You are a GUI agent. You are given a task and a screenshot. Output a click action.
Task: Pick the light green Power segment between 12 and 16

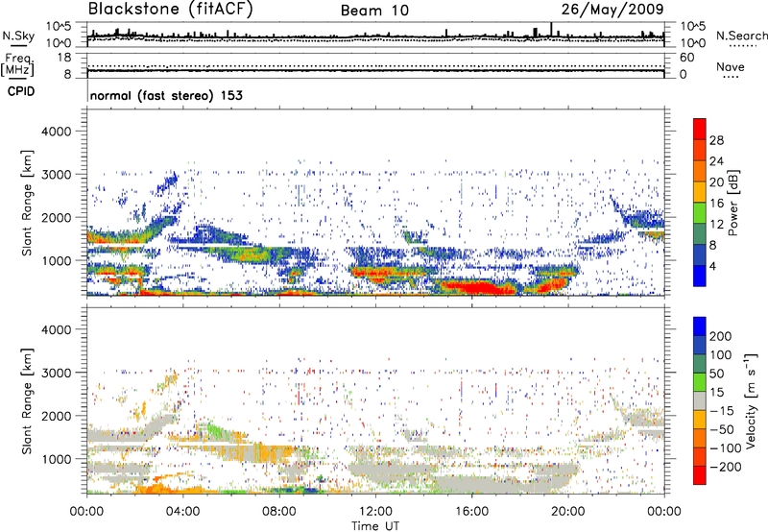tap(700, 213)
